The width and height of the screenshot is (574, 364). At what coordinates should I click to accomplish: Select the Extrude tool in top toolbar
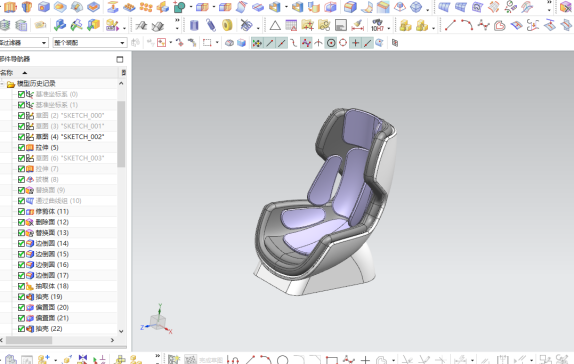(x=10, y=7)
